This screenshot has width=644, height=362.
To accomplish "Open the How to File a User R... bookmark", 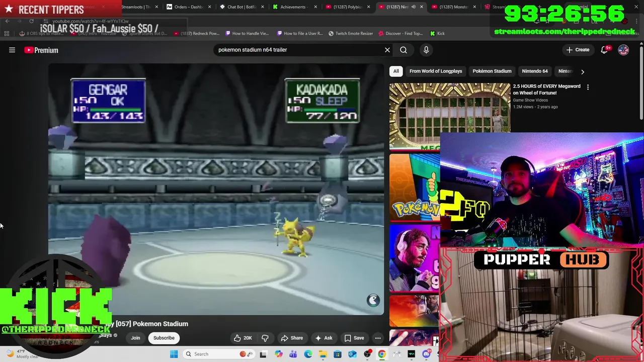I will click(300, 33).
